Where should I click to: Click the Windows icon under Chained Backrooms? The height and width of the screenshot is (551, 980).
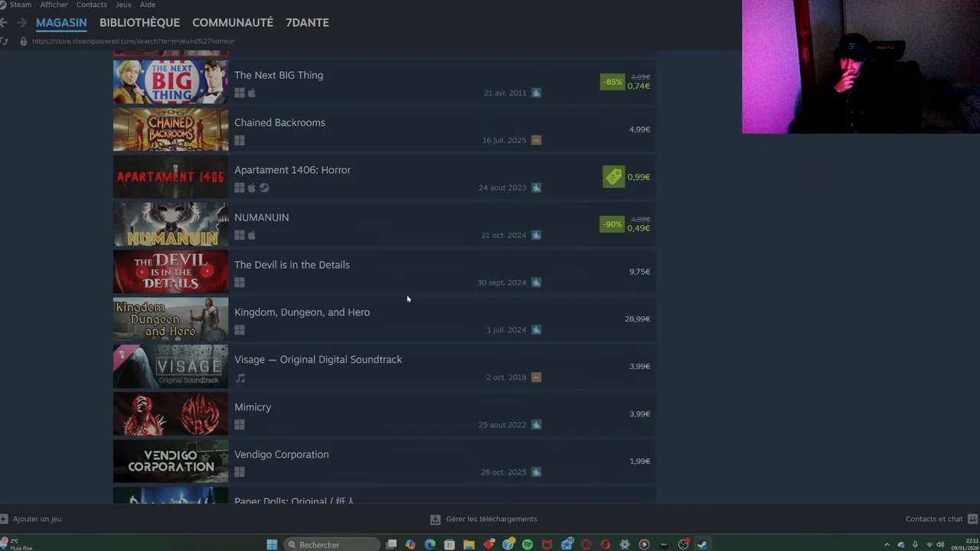(240, 141)
